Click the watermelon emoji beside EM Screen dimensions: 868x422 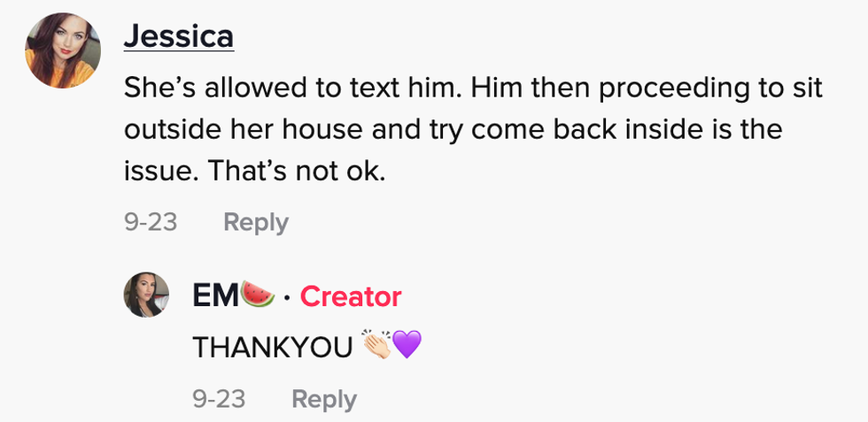[x=259, y=295]
